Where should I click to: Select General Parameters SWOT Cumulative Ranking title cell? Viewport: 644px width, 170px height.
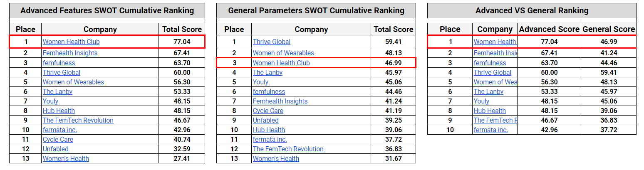coord(316,10)
